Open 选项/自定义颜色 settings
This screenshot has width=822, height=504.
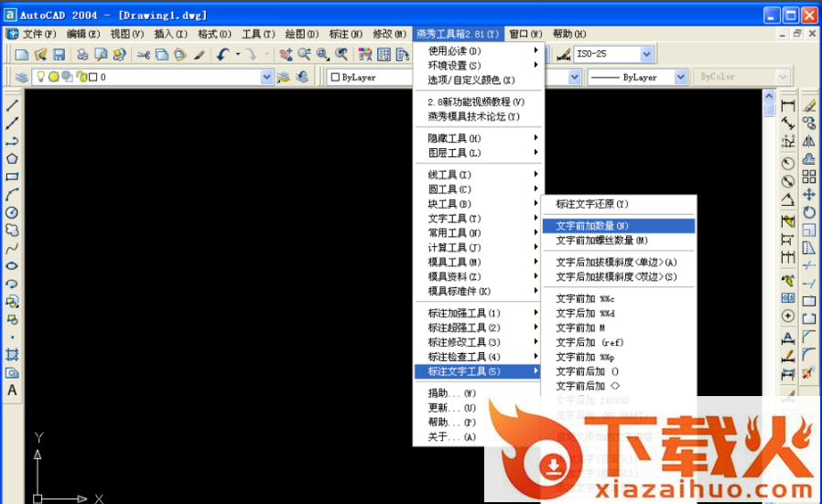[479, 80]
